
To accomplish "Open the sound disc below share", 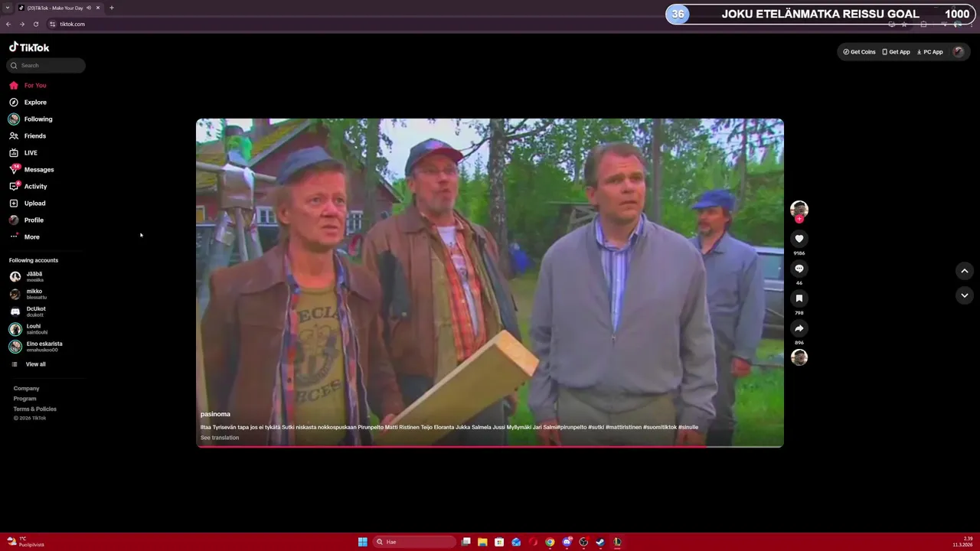I will pyautogui.click(x=799, y=357).
